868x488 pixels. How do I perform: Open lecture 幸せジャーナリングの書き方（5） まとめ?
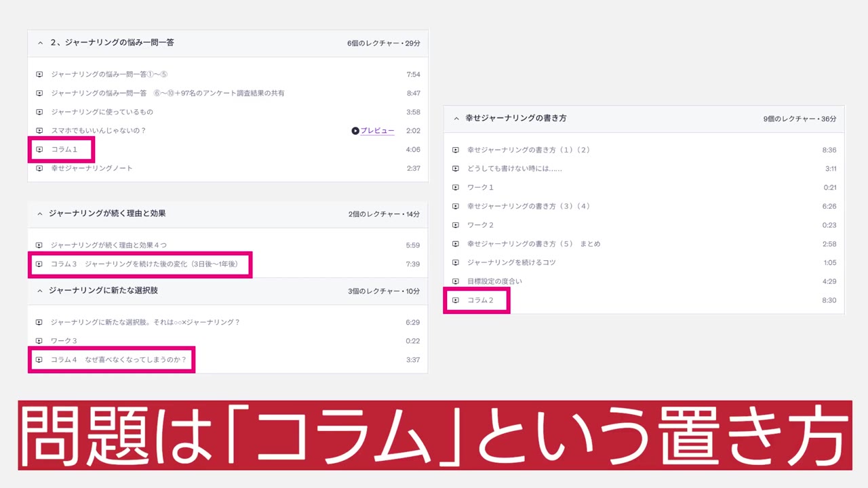(534, 244)
